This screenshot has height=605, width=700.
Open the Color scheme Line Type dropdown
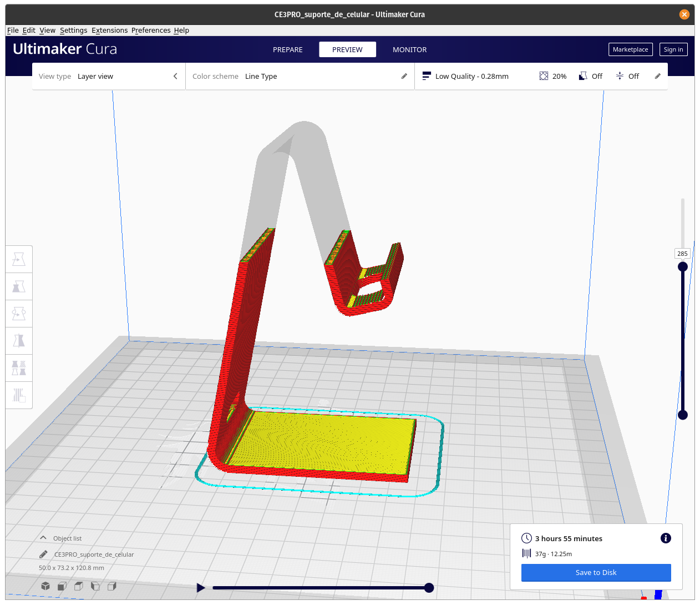pos(300,76)
